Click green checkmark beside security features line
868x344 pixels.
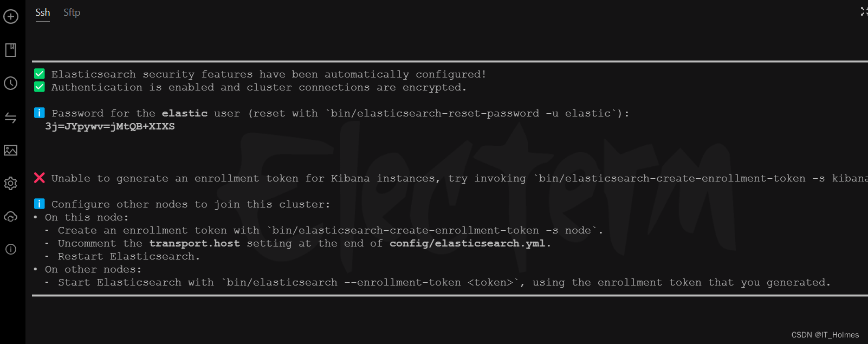(x=40, y=74)
